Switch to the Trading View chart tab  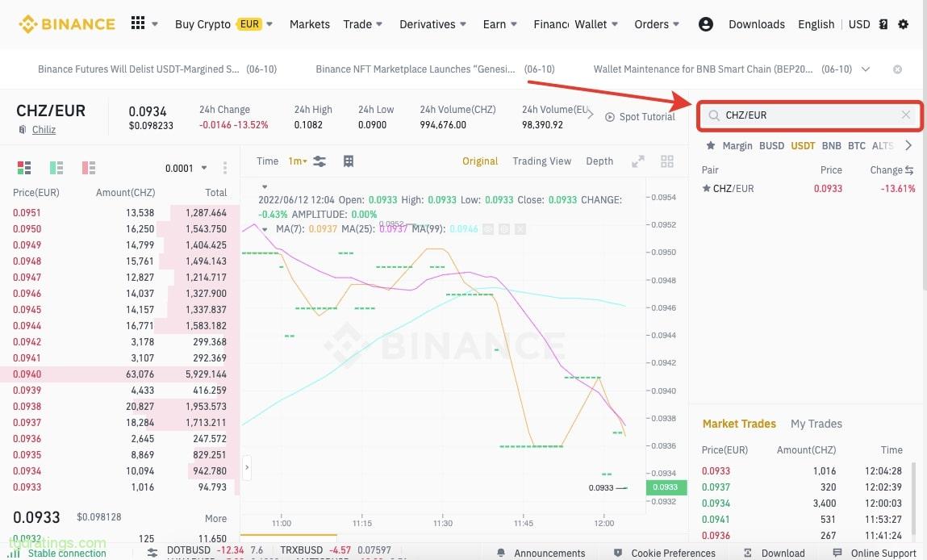pos(541,161)
